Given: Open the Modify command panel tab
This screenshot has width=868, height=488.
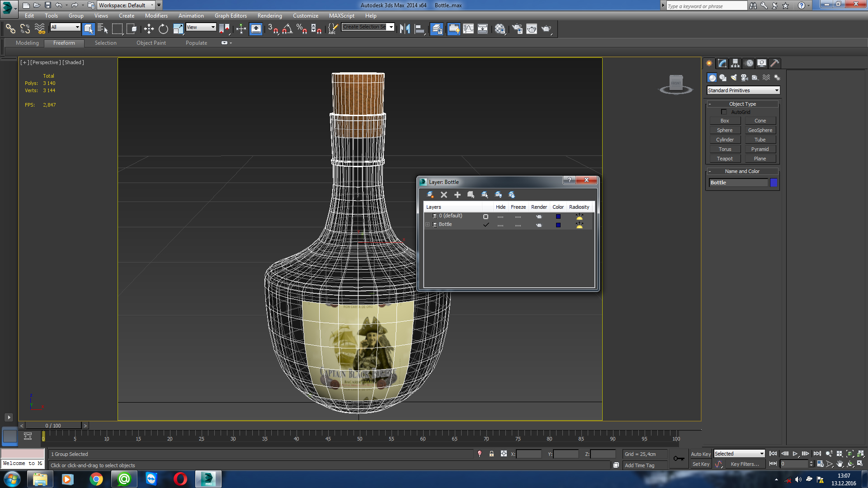Looking at the screenshot, I should coord(722,63).
